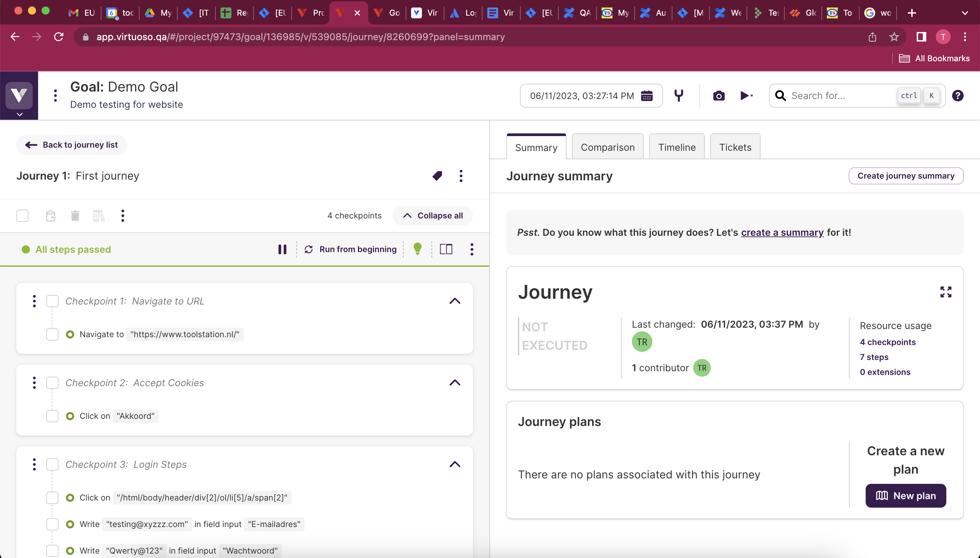Image resolution: width=980 pixels, height=558 pixels.
Task: Toggle the split view panel icon
Action: click(446, 249)
